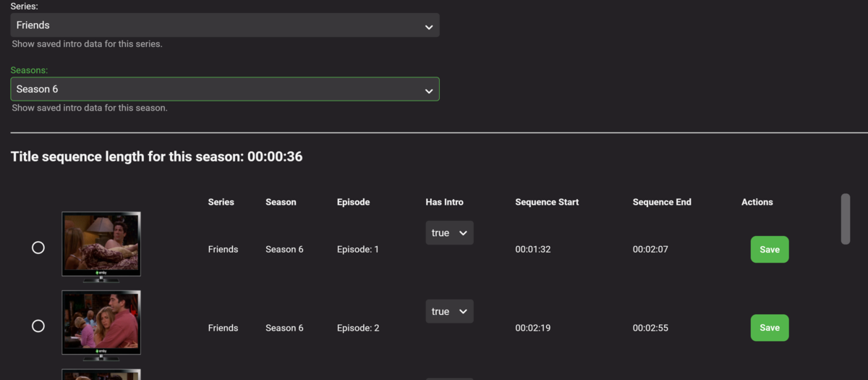Open the Series dropdown showing Friends

click(224, 25)
